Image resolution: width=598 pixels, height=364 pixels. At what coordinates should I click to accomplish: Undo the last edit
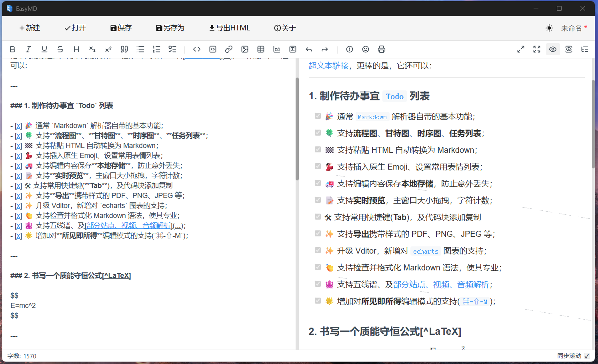coord(308,49)
